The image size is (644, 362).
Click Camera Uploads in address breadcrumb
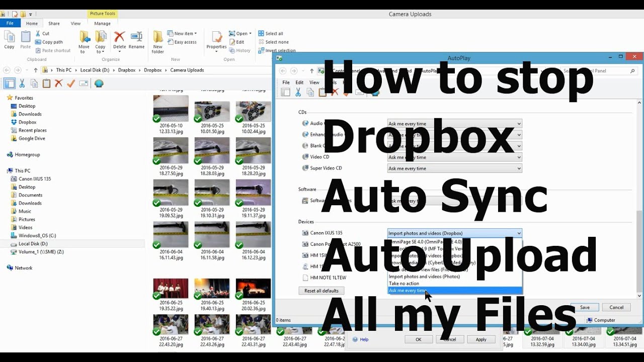(x=187, y=70)
